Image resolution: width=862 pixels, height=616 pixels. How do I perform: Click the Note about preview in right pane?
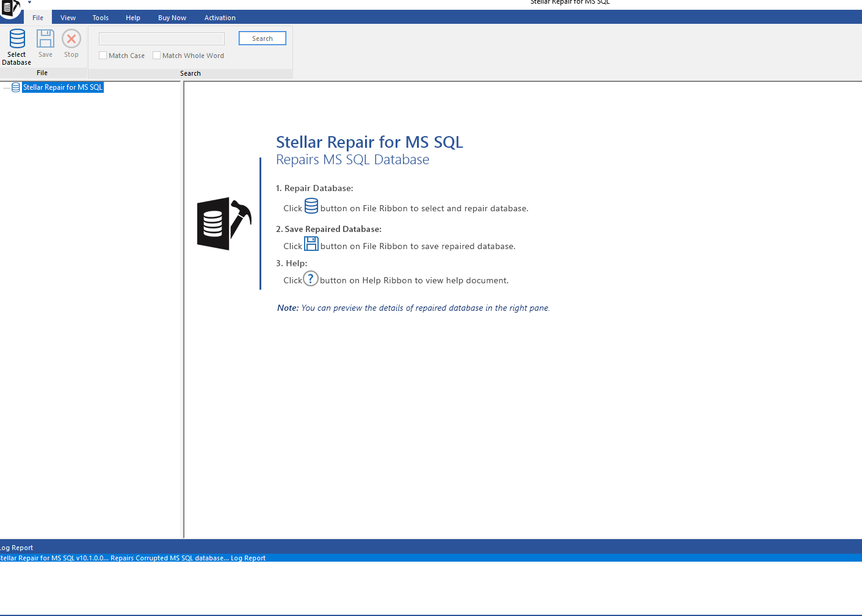[x=413, y=308]
